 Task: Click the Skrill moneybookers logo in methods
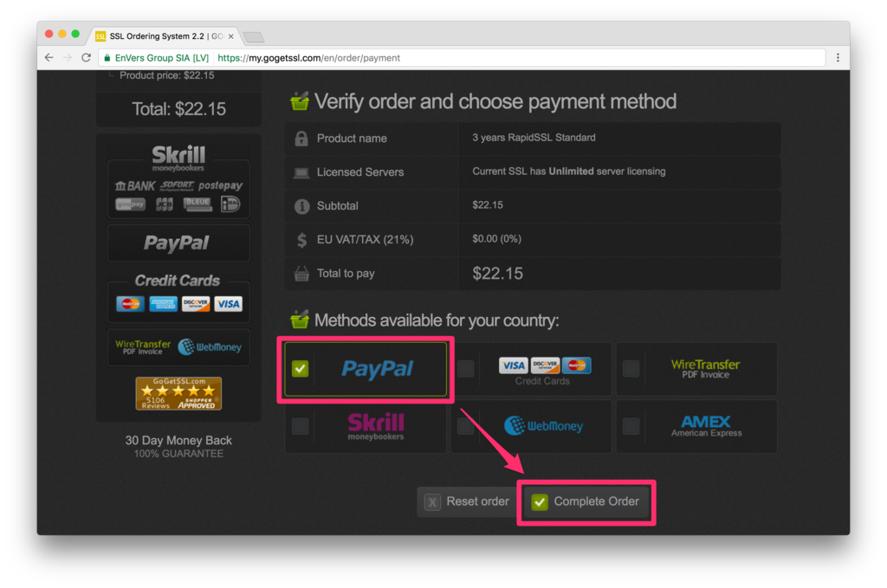[376, 426]
